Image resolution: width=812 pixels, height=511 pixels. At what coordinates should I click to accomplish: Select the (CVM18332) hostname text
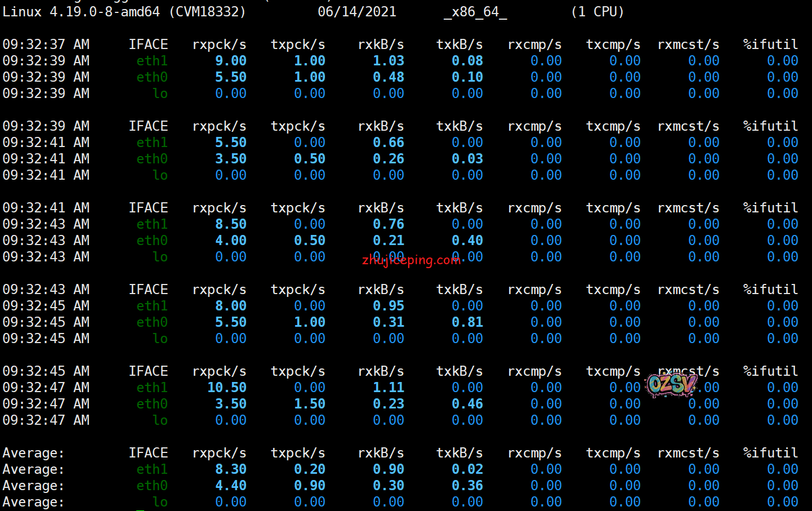pos(207,12)
